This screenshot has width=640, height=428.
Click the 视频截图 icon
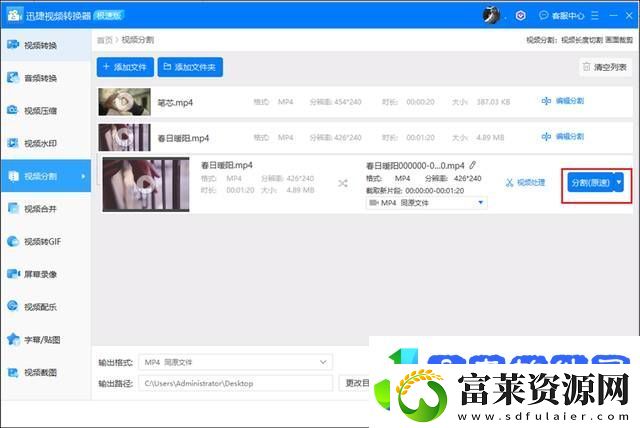point(13,372)
